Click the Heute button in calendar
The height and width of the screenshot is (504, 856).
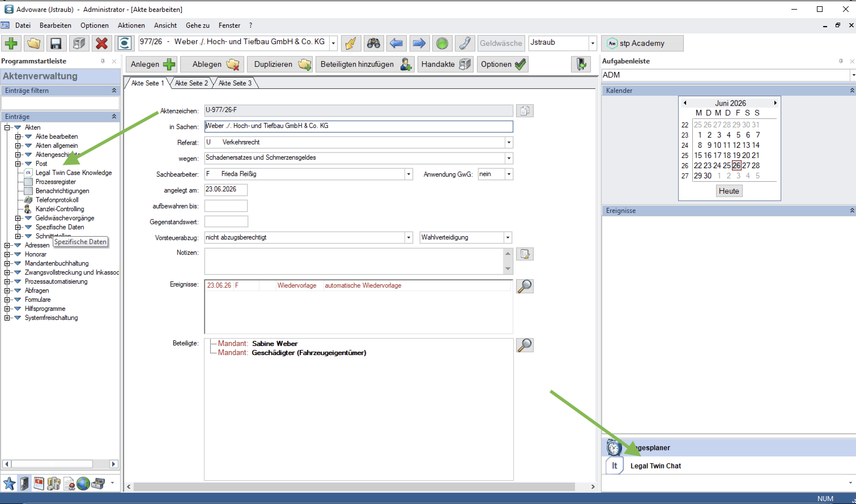tap(729, 191)
